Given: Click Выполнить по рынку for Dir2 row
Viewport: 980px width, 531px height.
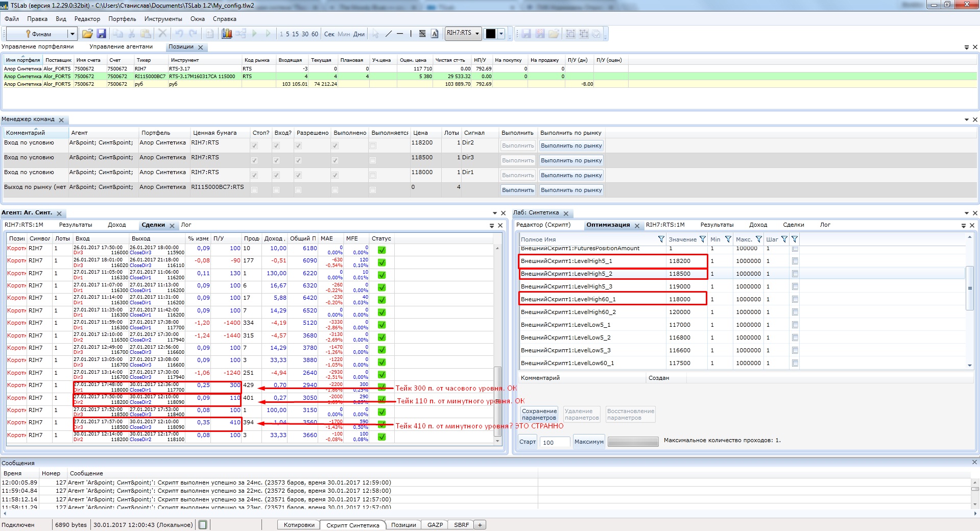Looking at the screenshot, I should 571,146.
